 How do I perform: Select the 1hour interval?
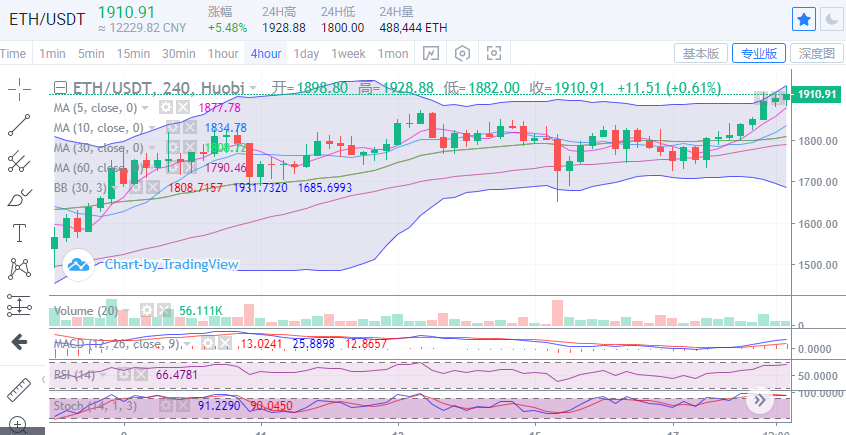click(223, 53)
